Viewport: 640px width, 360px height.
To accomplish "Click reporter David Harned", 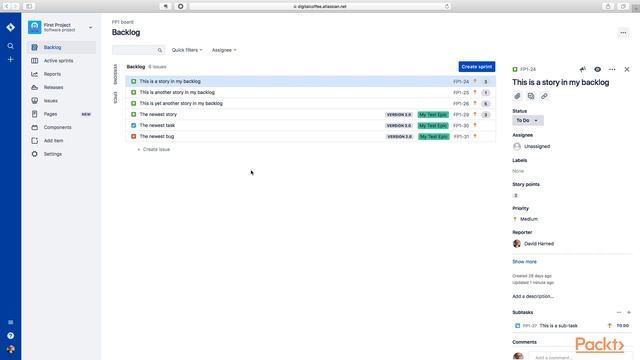I will [533, 244].
